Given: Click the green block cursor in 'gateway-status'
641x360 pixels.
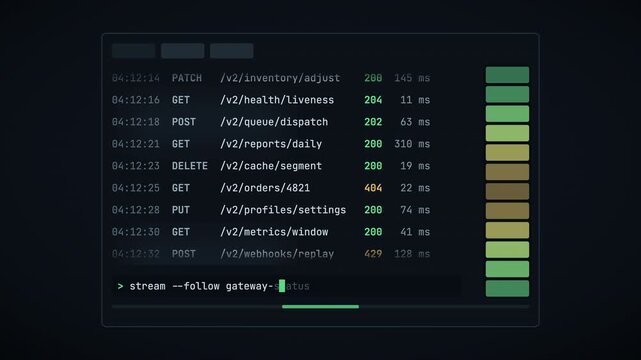Looking at the screenshot, I should pos(282,286).
